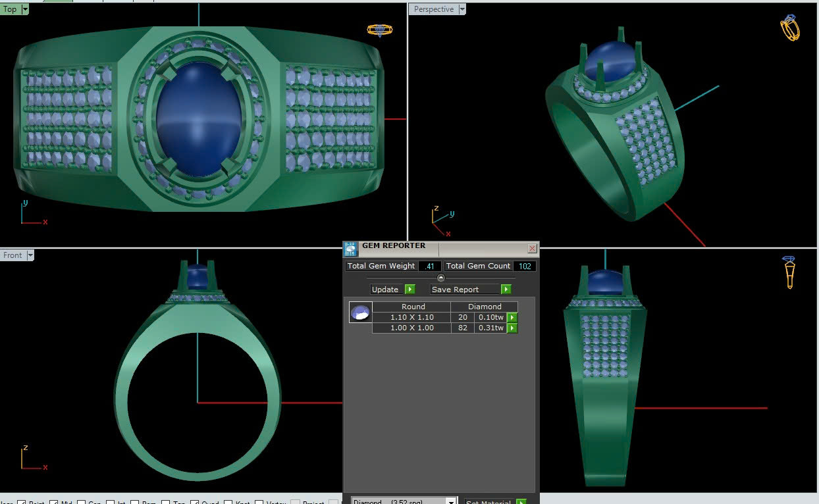Image resolution: width=819 pixels, height=504 pixels.
Task: Open the Top viewport dropdown arrow
Action: (x=25, y=9)
